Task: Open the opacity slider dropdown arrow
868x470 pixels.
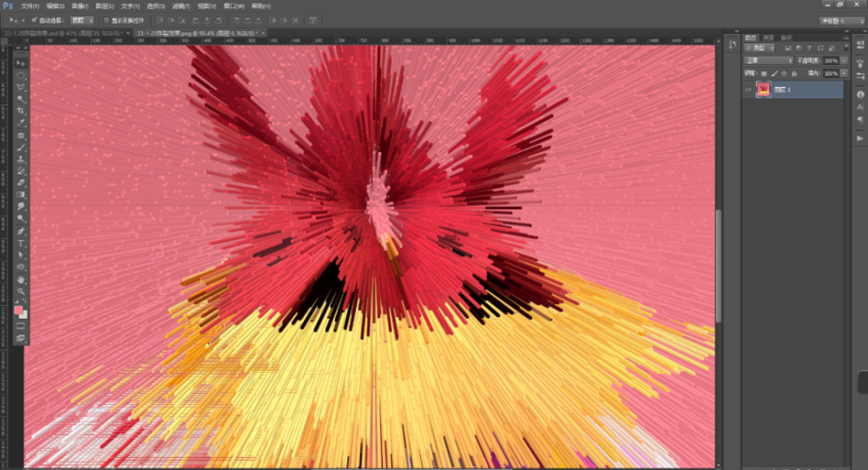Action: (x=845, y=61)
